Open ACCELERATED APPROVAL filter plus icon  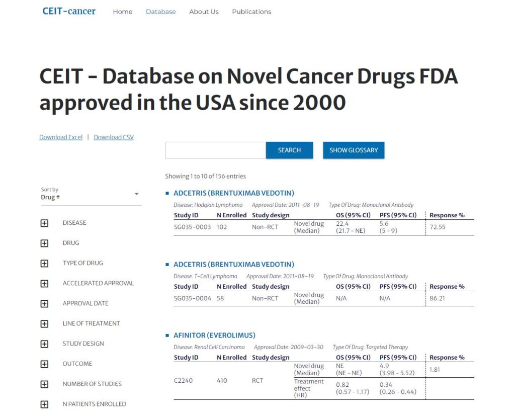pyautogui.click(x=44, y=283)
